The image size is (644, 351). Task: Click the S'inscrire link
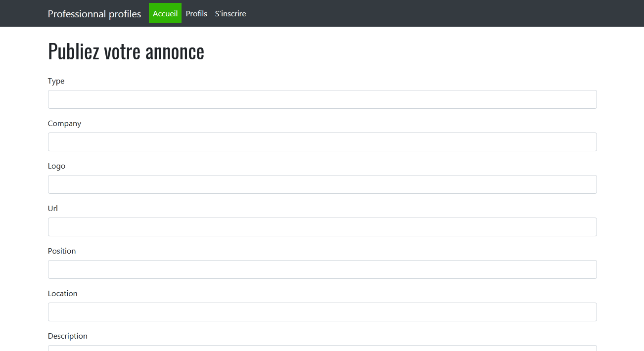(230, 13)
